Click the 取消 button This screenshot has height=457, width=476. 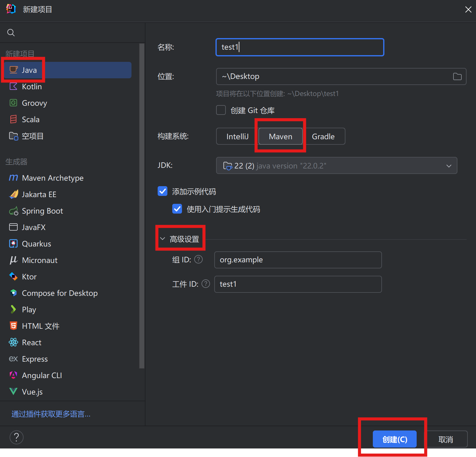446,439
